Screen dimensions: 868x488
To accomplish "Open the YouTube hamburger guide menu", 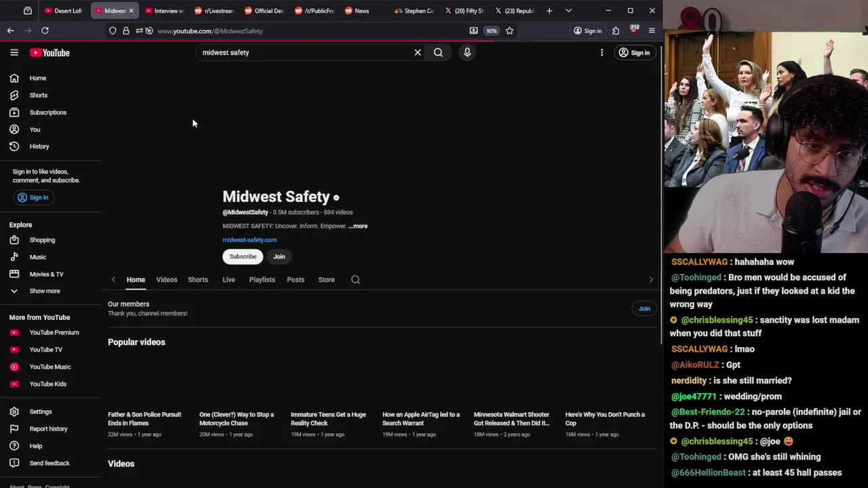I will [14, 52].
